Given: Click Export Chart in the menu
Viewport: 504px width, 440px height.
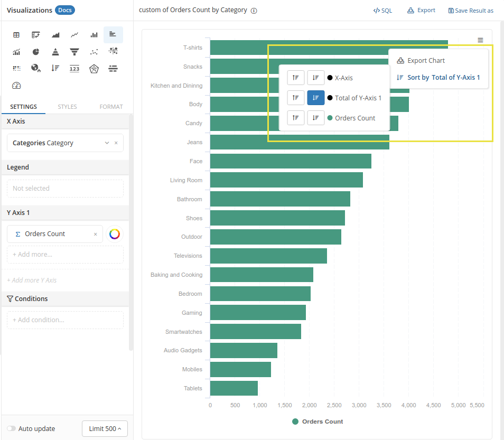Looking at the screenshot, I should pyautogui.click(x=426, y=61).
